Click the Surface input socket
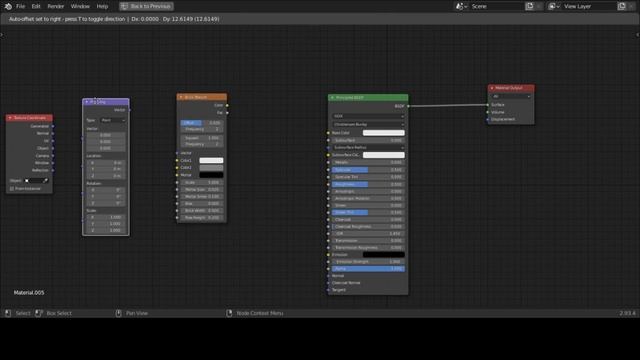 [x=488, y=105]
